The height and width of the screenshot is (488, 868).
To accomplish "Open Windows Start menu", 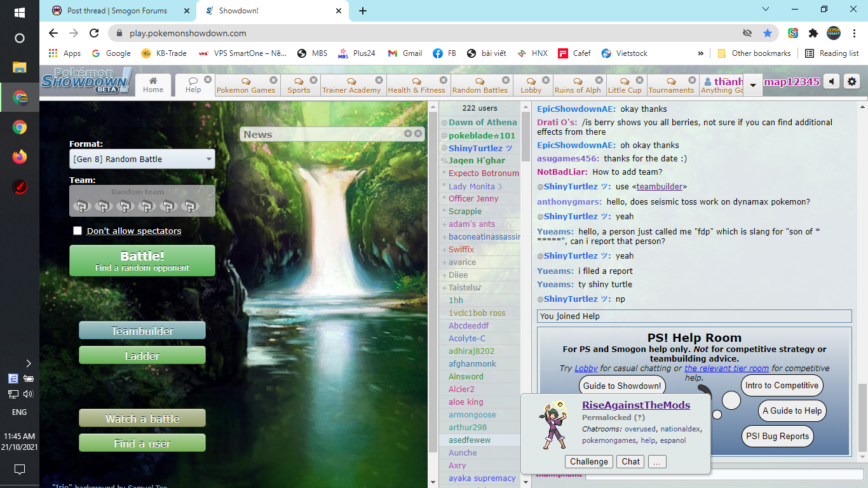I will (x=19, y=12).
